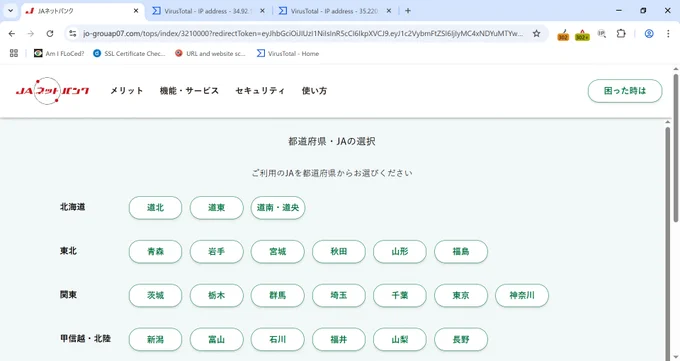Switch to VirusTotal IP address 34.92 tab
The height and width of the screenshot is (361, 680).
(x=209, y=11)
